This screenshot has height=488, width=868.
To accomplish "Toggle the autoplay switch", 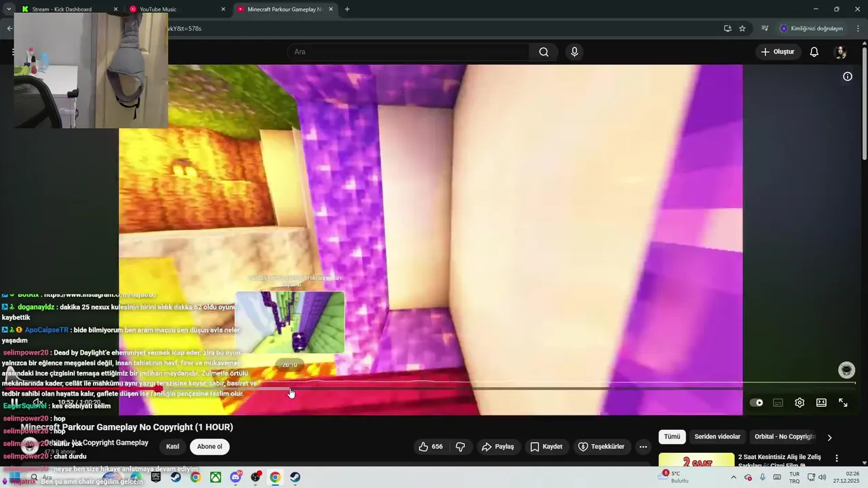I will tap(756, 403).
